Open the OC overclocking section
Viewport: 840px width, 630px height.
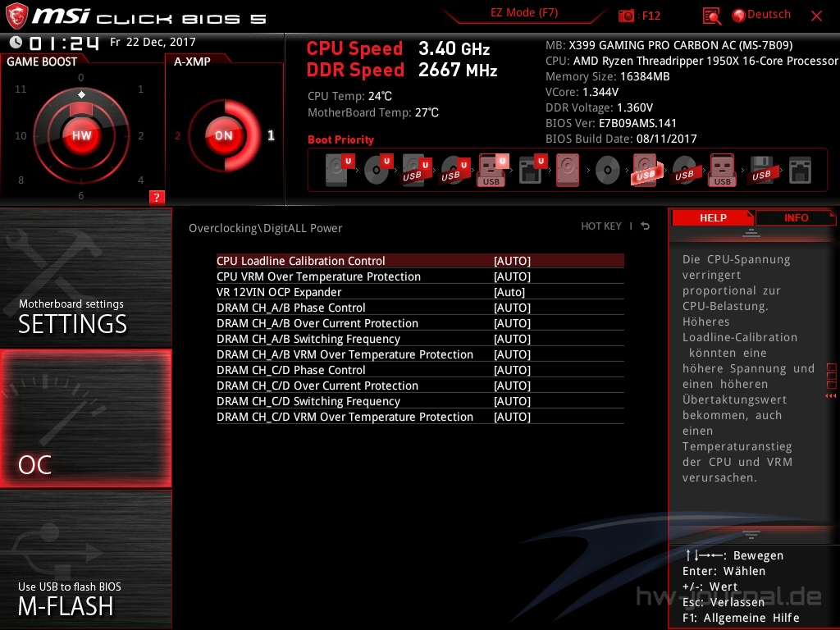85,418
